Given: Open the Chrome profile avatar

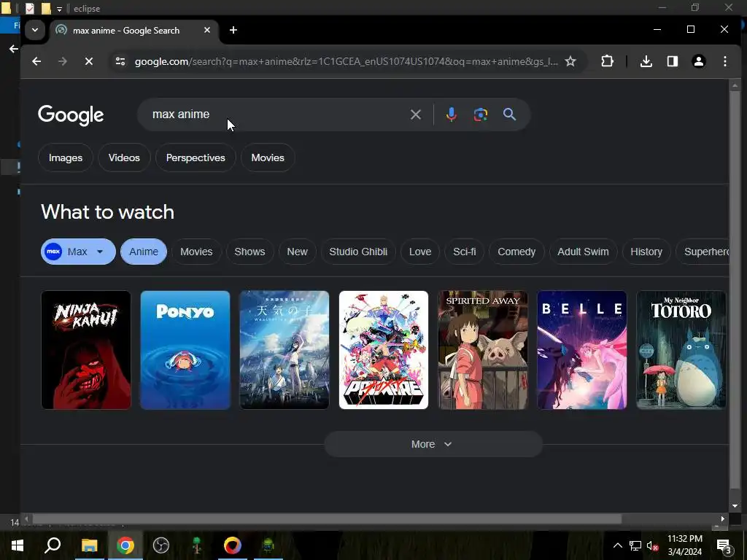Looking at the screenshot, I should tap(698, 61).
